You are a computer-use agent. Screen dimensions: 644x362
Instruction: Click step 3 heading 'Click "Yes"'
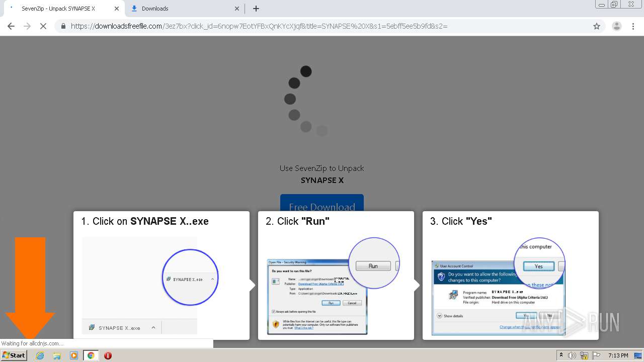tap(461, 221)
